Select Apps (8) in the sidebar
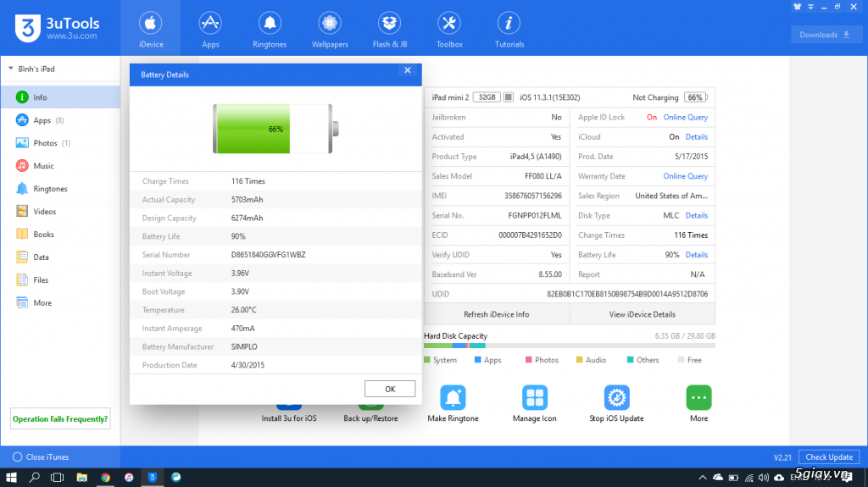 click(60, 120)
